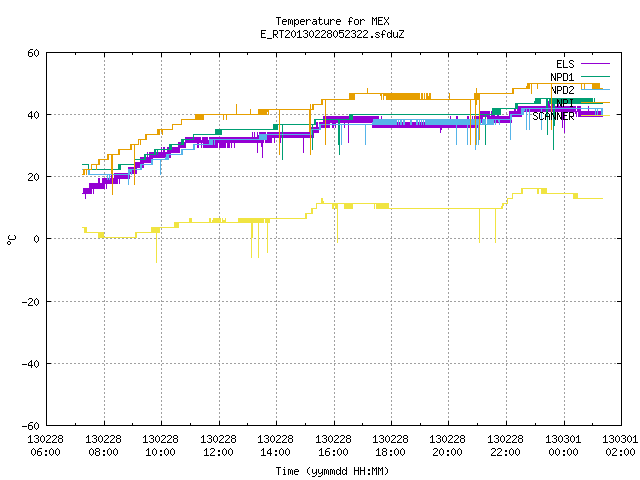The height and width of the screenshot is (480, 640).
Task: Click the NPI legend label
Action: (565, 103)
